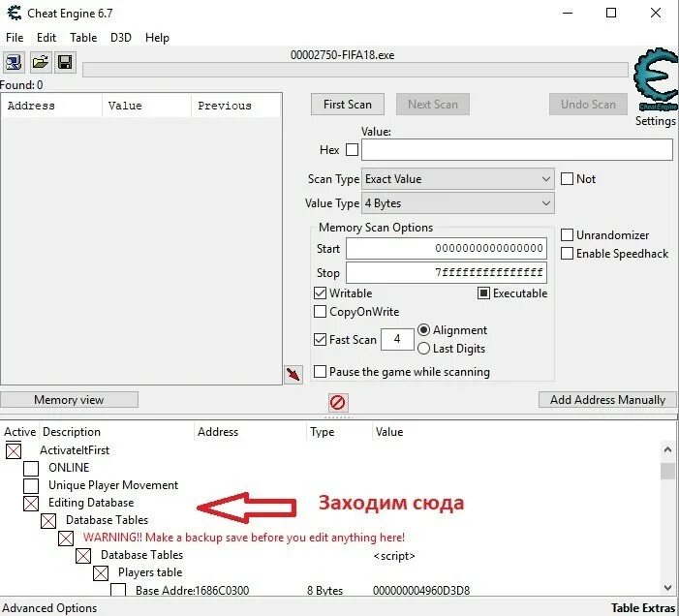Save the table with floppy disk icon

coord(65,63)
